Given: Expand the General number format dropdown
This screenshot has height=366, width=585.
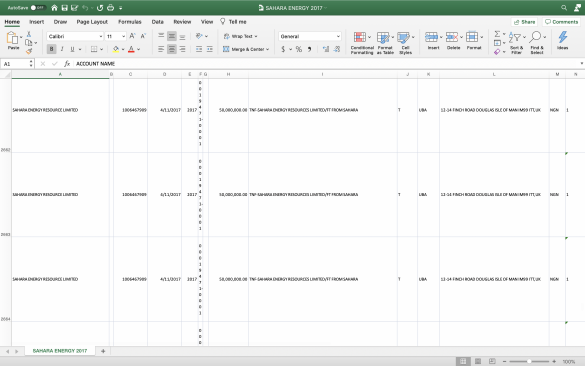Looking at the screenshot, I should pyautogui.click(x=310, y=36).
